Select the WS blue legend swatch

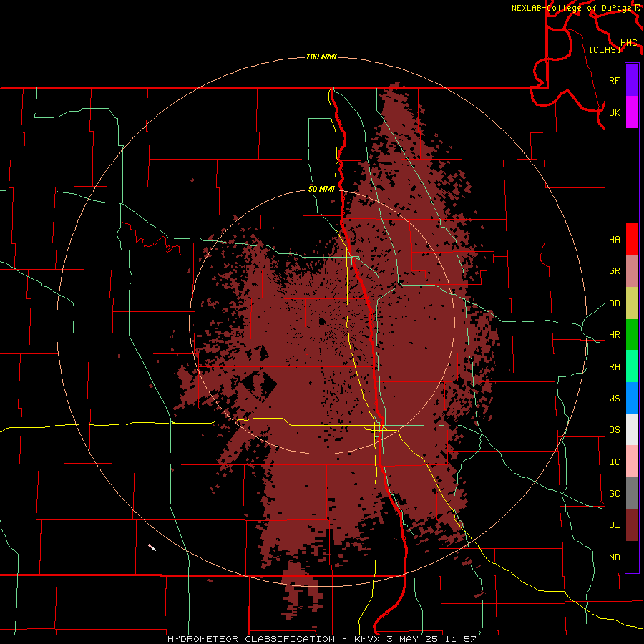(x=632, y=398)
